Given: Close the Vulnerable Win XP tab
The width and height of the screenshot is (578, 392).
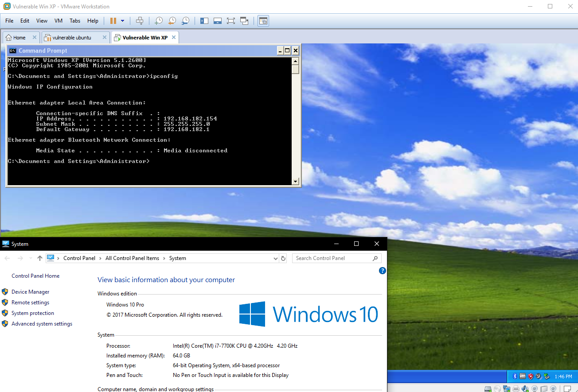Looking at the screenshot, I should 174,38.
